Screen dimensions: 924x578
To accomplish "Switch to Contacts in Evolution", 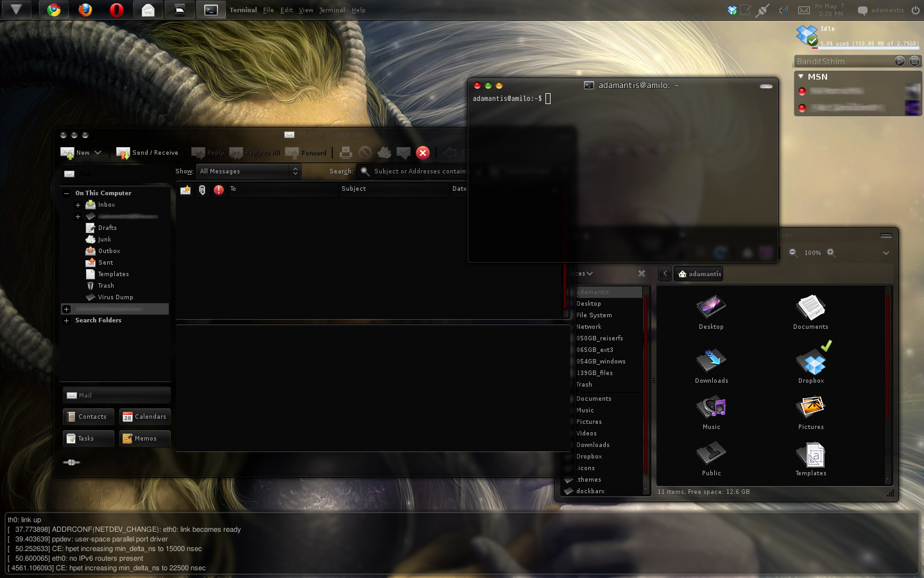I will (x=89, y=417).
